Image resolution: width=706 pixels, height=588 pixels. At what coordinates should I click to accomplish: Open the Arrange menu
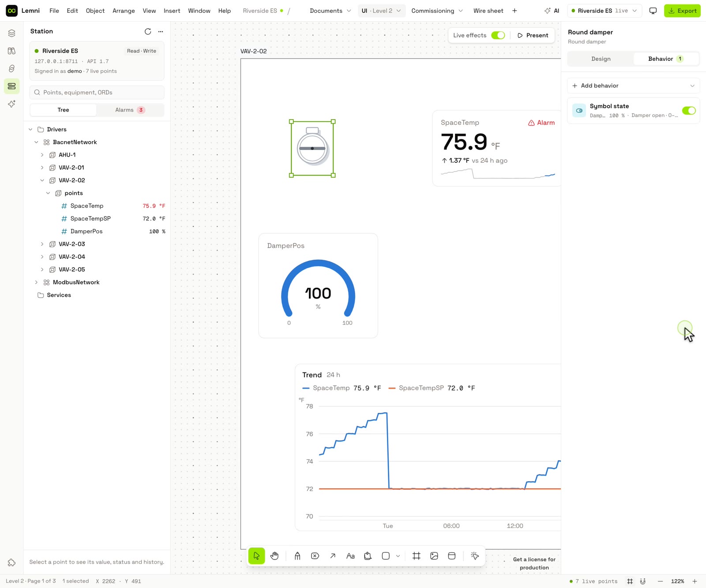[124, 11]
